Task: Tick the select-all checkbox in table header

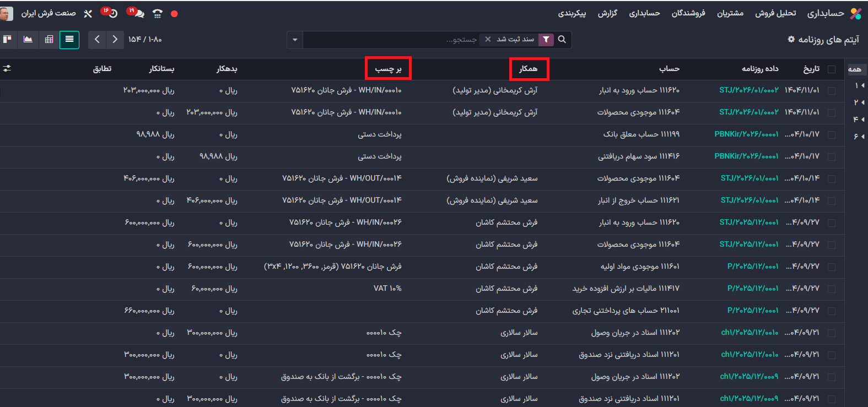Action: click(x=831, y=69)
